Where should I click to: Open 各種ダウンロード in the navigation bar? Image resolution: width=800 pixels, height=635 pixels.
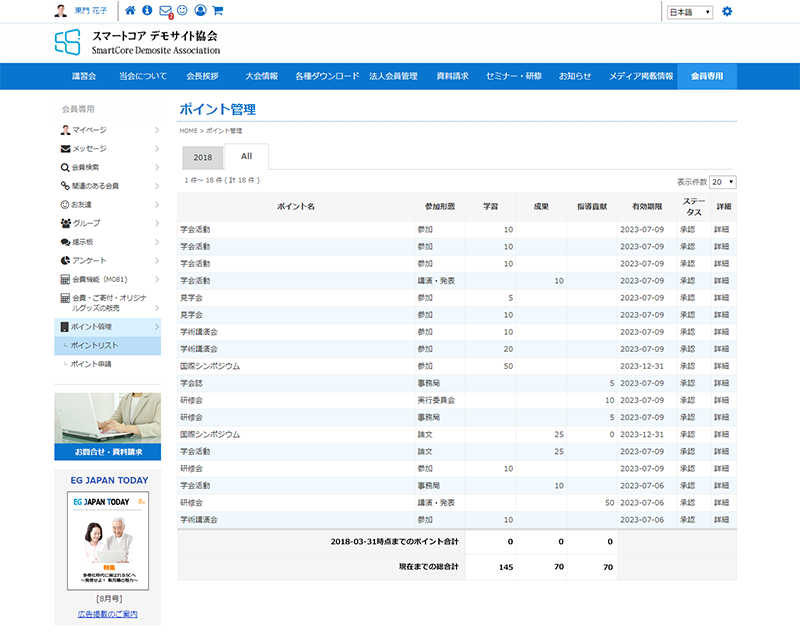327,76
